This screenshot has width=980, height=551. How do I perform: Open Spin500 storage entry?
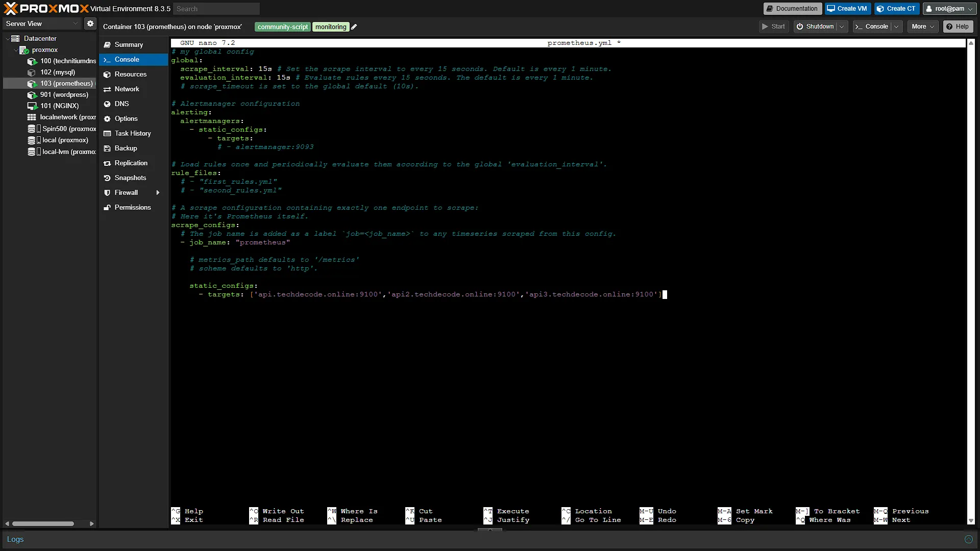pyautogui.click(x=62, y=129)
